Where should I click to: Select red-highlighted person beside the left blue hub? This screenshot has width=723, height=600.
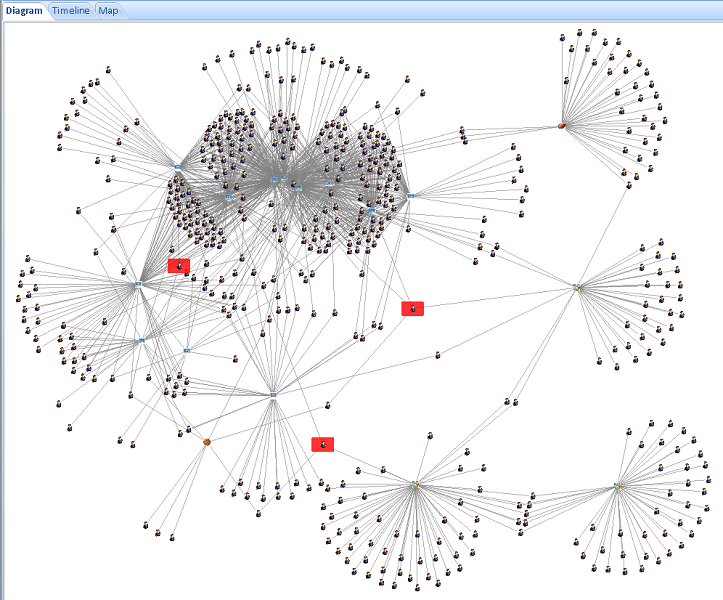click(179, 266)
